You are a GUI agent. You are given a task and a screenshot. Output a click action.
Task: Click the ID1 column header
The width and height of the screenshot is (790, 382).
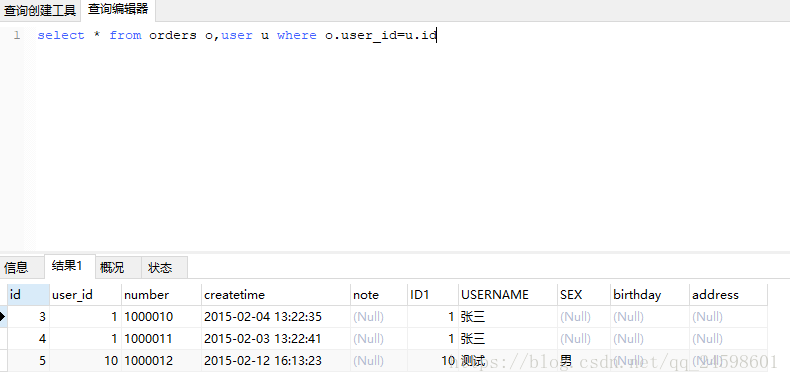point(433,295)
